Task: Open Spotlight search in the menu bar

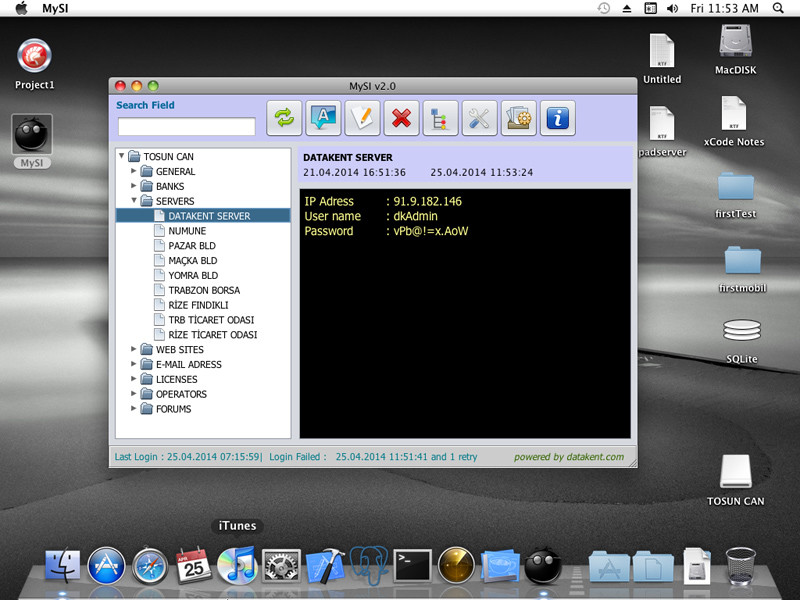Action: tap(778, 8)
